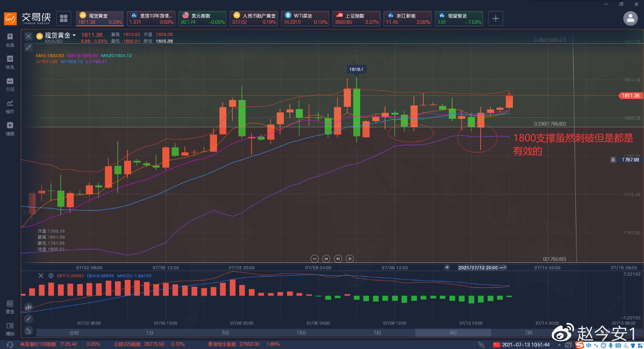Zoom out the chart with minus button

315,259
